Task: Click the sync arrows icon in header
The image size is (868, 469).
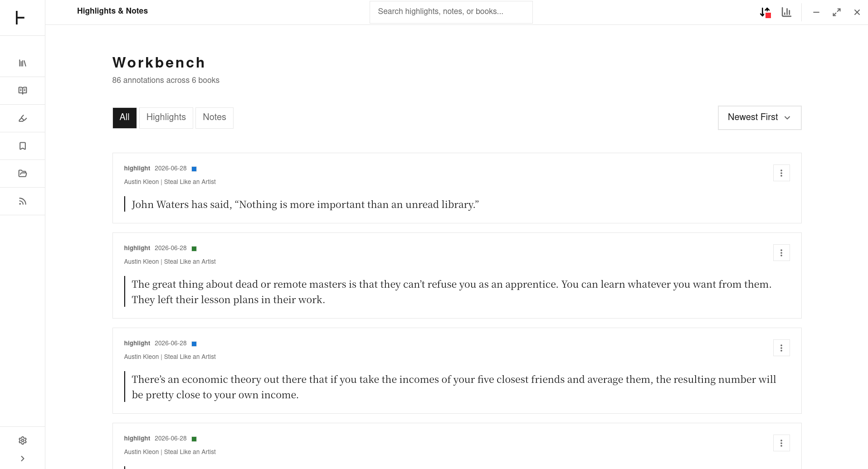Action: tap(765, 12)
